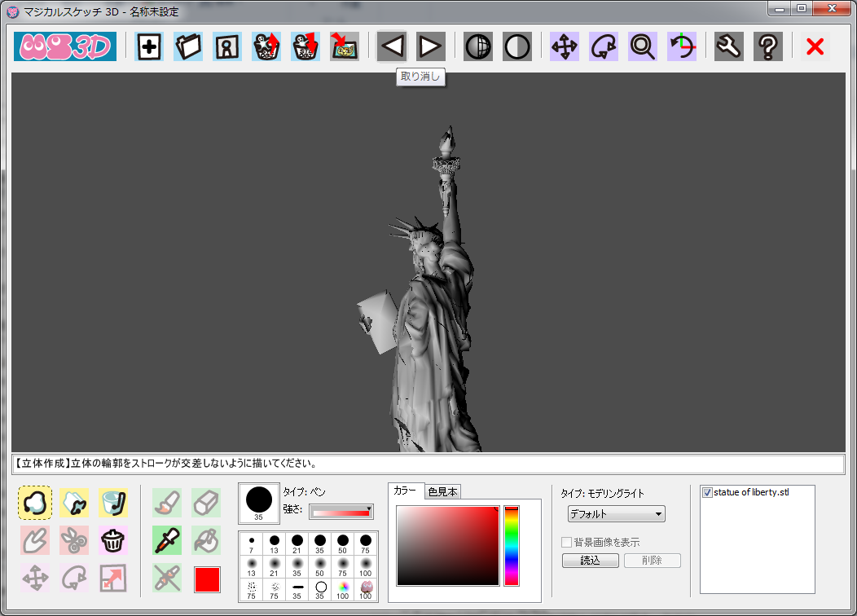Select the カラー tab
The height and width of the screenshot is (616, 857).
coord(405,491)
